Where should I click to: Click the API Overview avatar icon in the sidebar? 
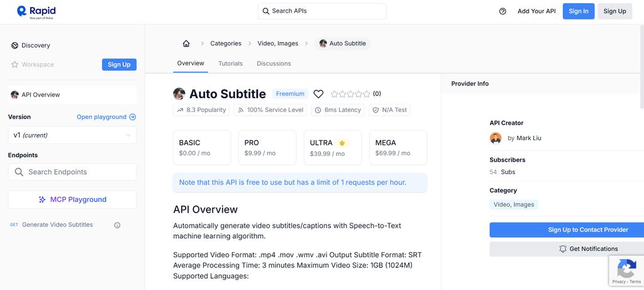point(15,95)
